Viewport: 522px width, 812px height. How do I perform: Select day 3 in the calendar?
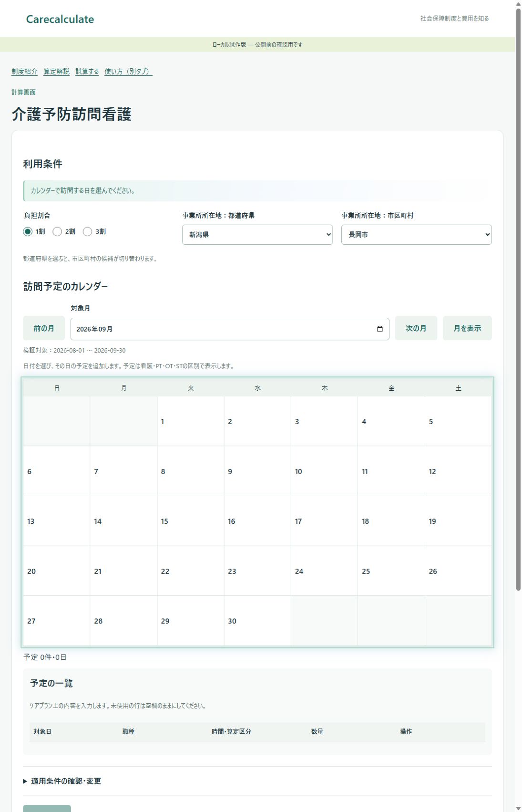click(325, 421)
